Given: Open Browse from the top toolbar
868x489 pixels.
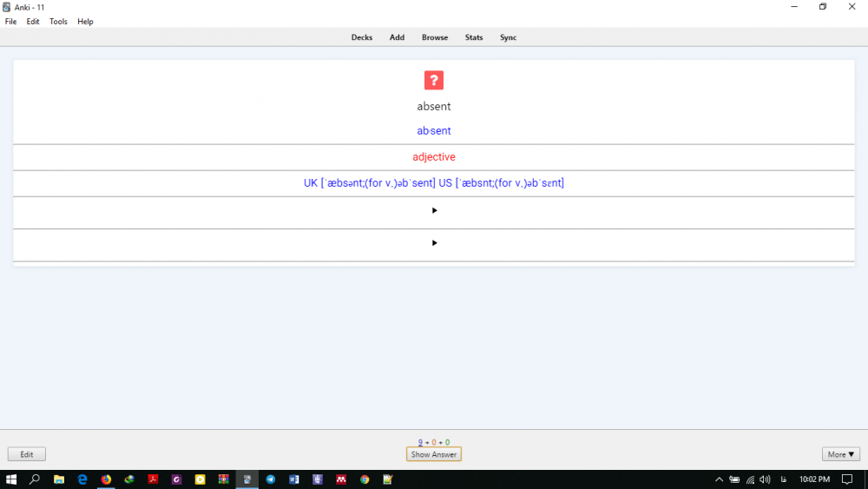Looking at the screenshot, I should click(435, 37).
